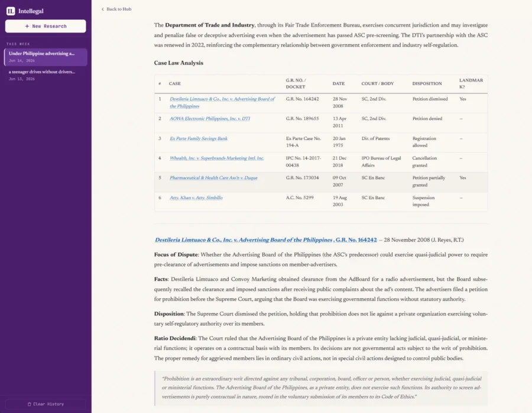The image size is (532, 413).
Task: Click the 'Petition dismissed' disposition cell
Action: point(430,99)
